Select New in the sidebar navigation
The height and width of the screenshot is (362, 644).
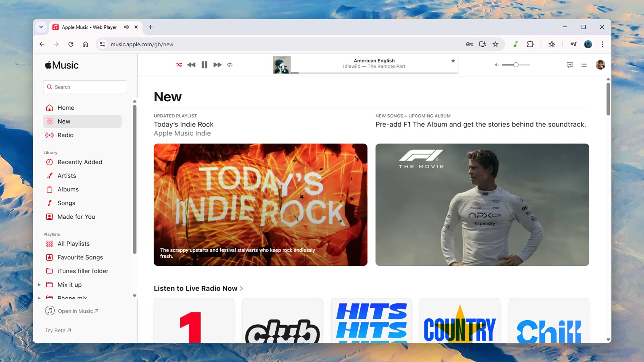64,121
